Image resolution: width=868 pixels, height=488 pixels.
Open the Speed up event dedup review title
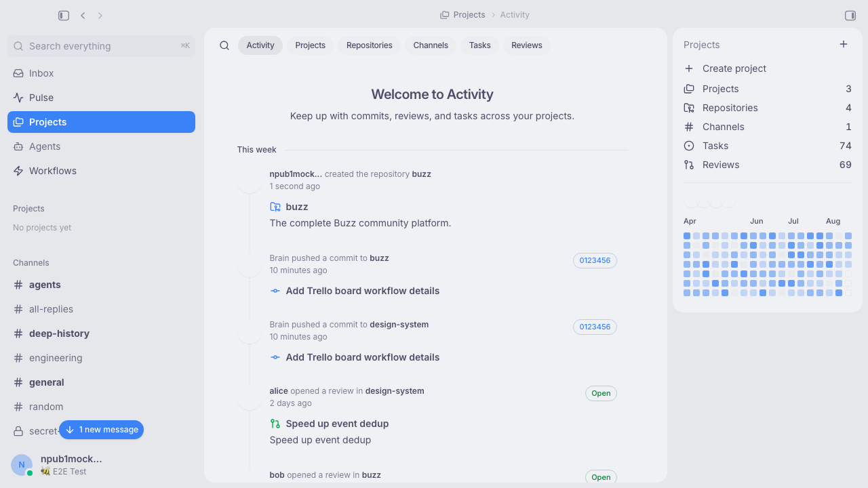[337, 424]
